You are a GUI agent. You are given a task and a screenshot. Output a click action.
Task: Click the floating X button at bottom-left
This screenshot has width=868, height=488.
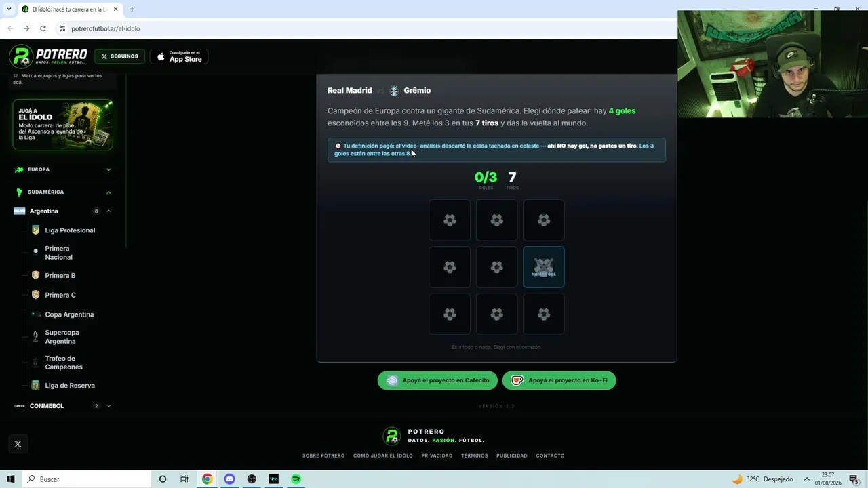tap(18, 444)
